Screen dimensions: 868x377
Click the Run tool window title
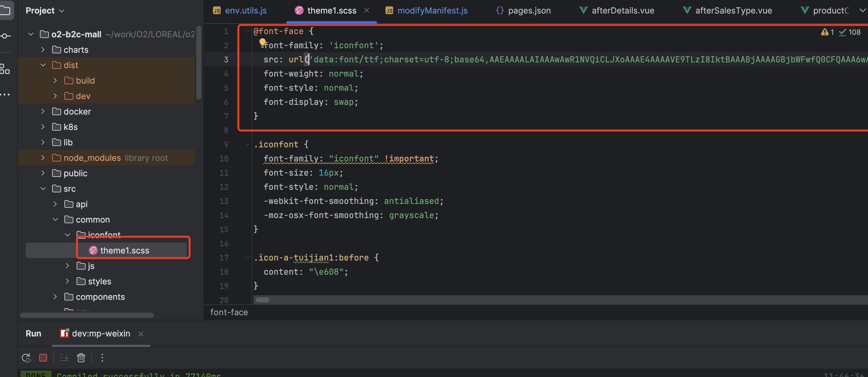[x=33, y=334]
